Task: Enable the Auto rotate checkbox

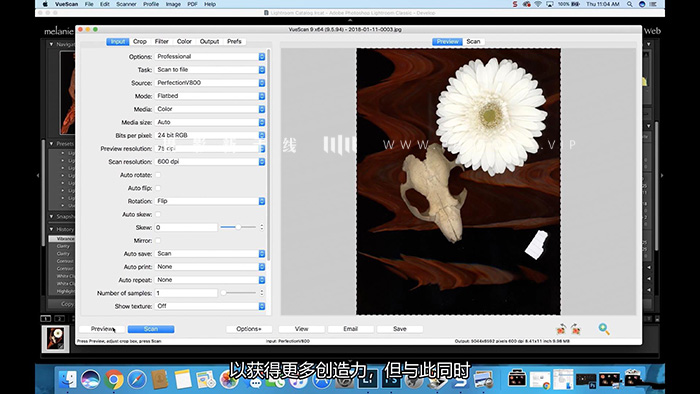Action: (x=158, y=175)
